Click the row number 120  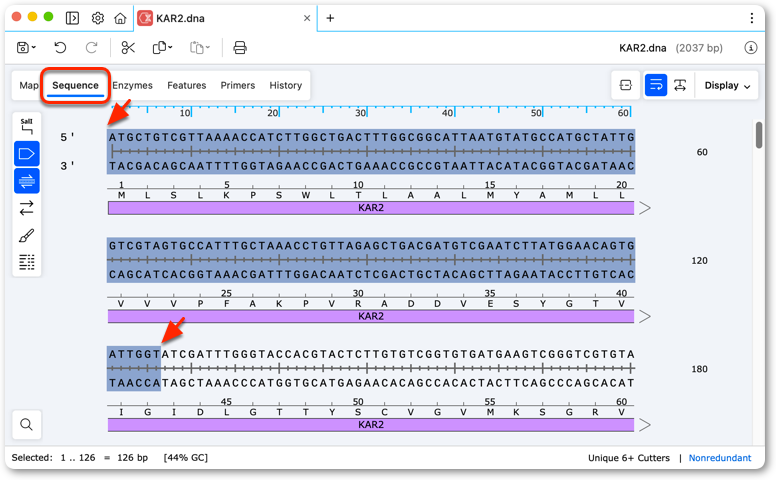point(699,260)
